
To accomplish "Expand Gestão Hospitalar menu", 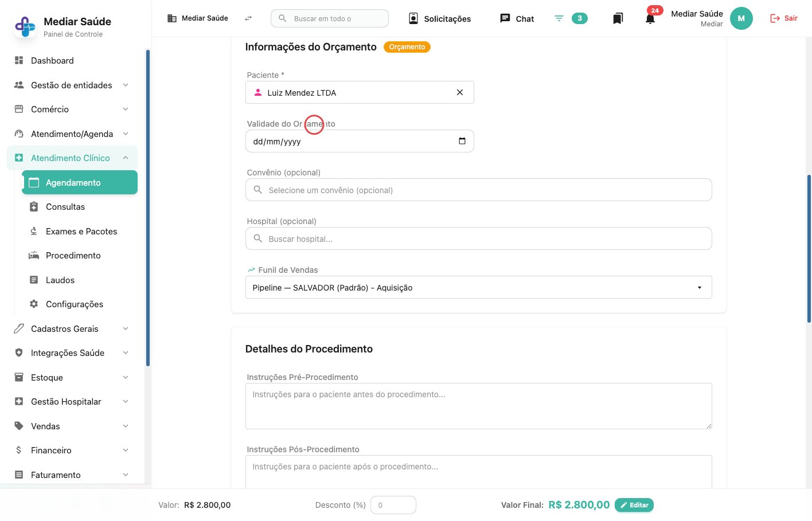I will tap(72, 402).
